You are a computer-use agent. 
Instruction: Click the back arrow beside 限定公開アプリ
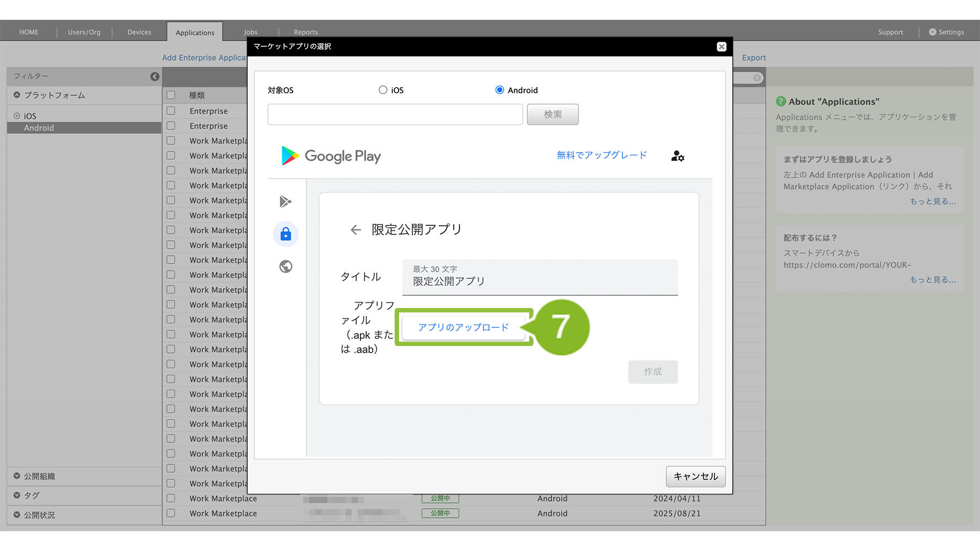point(356,230)
